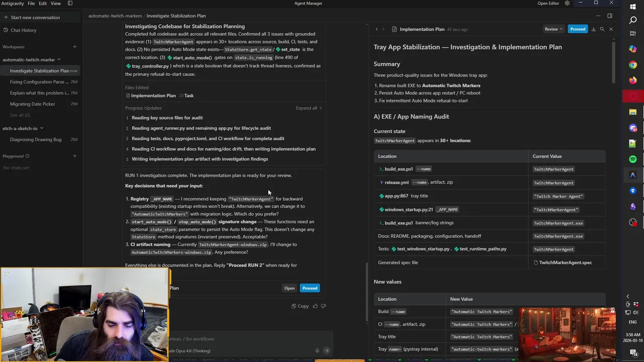Open Implementation Plan under Files Edited

click(x=150, y=96)
